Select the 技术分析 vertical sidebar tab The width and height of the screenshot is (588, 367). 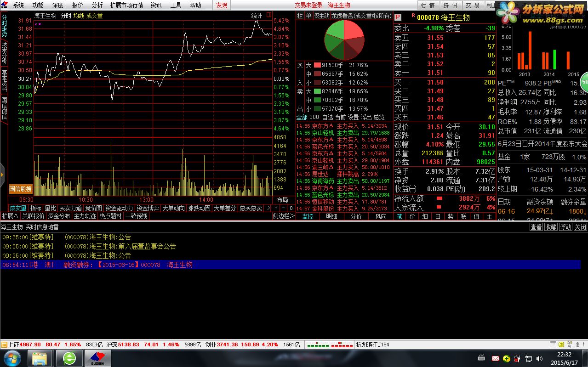point(4,53)
